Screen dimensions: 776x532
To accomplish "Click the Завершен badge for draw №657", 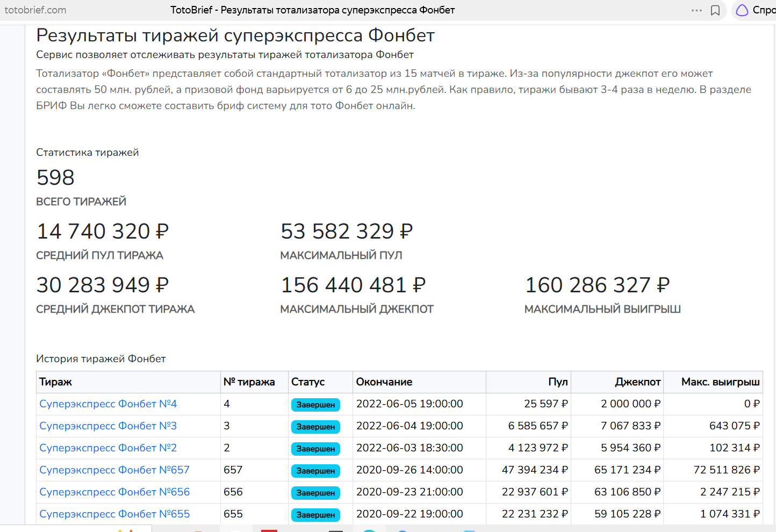I will click(x=315, y=471).
